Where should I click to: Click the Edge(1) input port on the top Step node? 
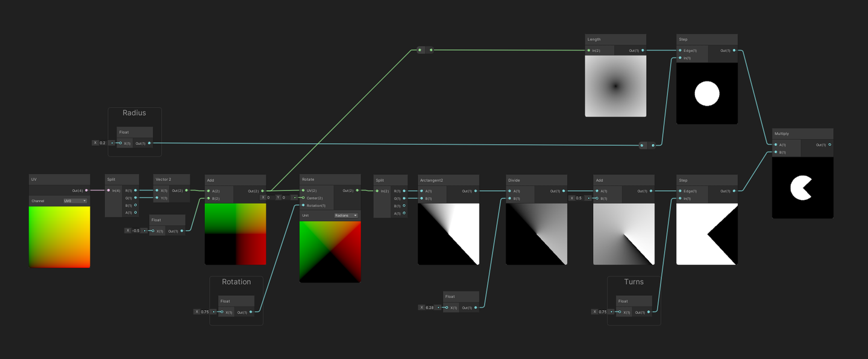point(680,50)
